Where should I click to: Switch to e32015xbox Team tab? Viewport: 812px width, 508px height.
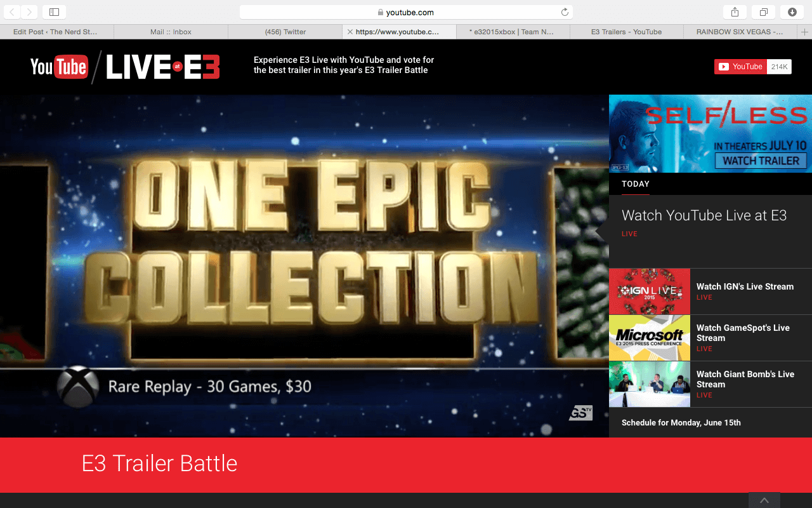(x=513, y=32)
